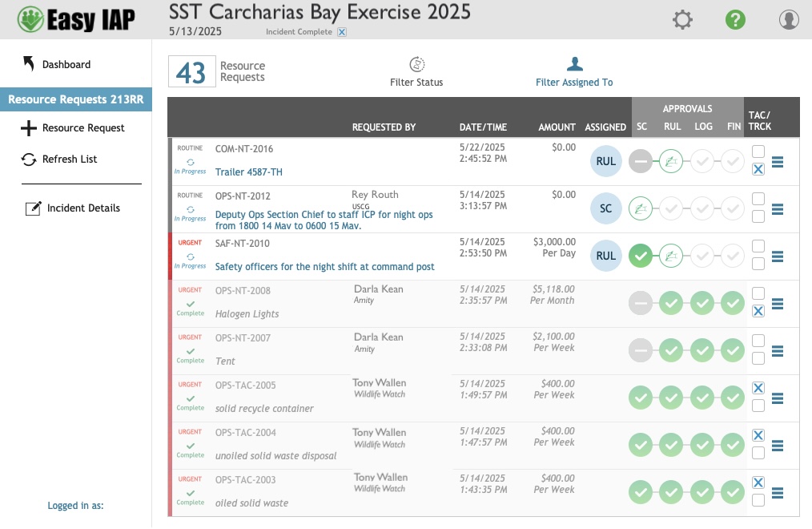Image resolution: width=812 pixels, height=529 pixels.
Task: Uncheck the TAC box on OPS-TAC-2005
Action: (758, 387)
